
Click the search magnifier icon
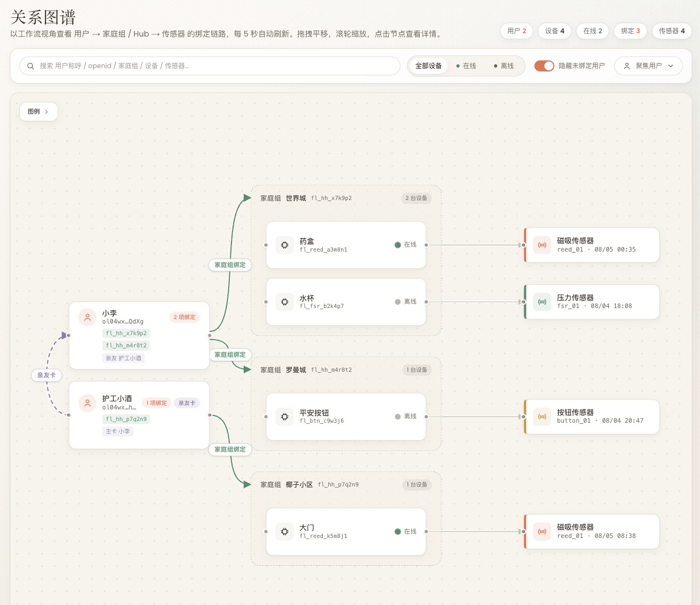30,66
